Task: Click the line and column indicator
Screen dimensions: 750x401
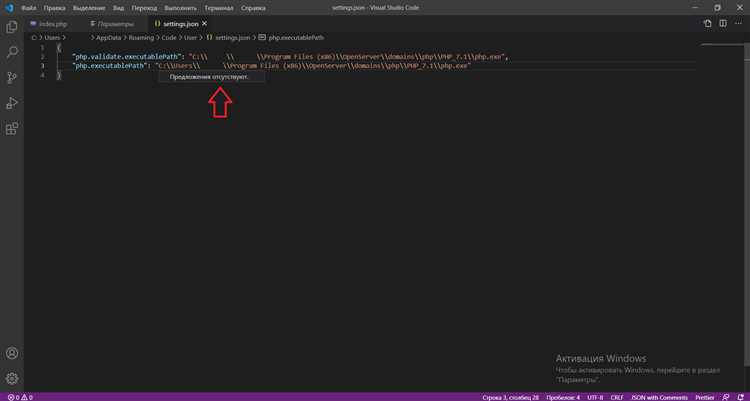Action: pyautogui.click(x=510, y=397)
